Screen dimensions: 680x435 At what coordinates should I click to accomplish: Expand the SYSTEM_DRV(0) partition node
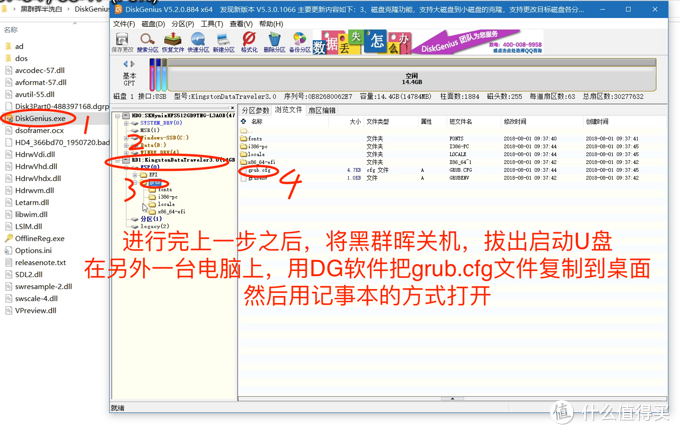(x=126, y=123)
